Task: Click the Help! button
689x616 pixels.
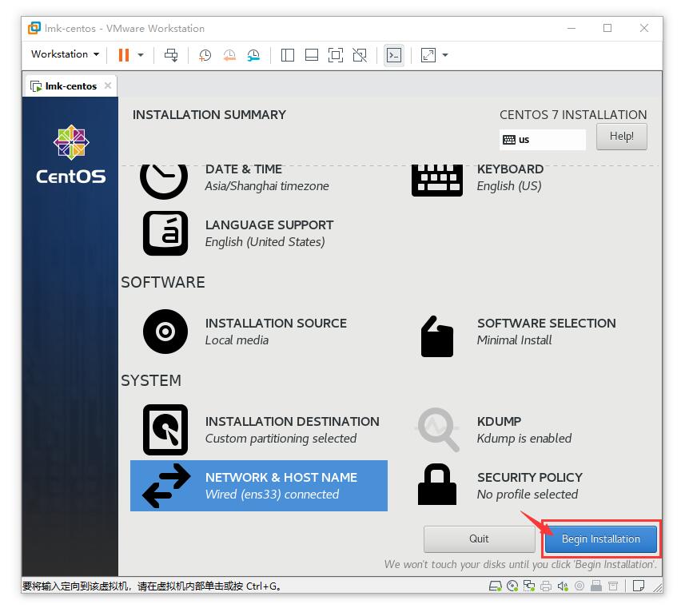Action: (x=621, y=137)
